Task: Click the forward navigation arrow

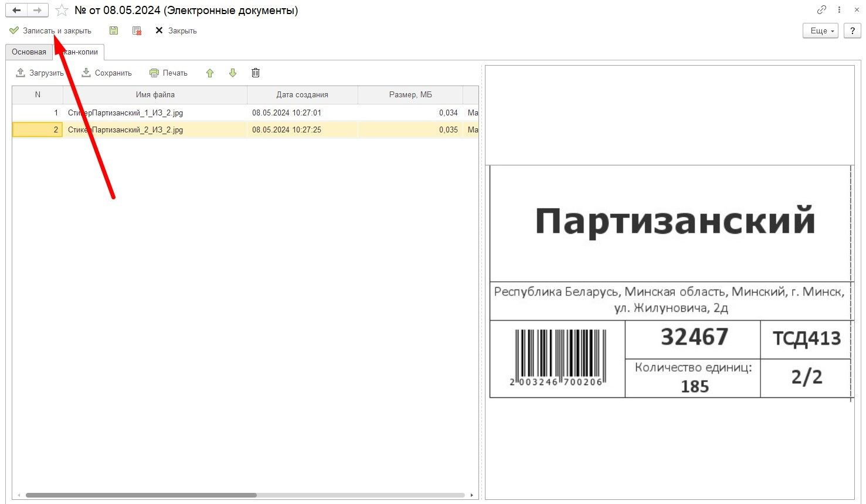Action: [x=37, y=11]
